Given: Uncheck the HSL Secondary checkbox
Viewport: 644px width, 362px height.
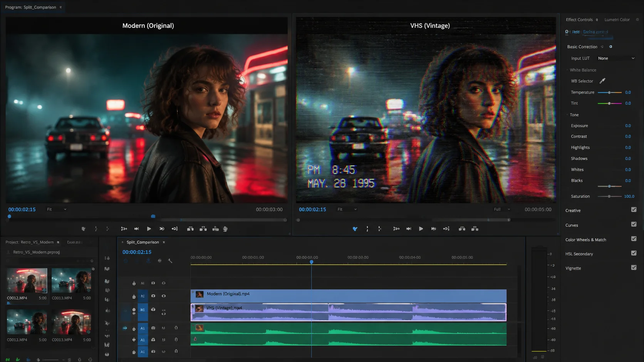Looking at the screenshot, I should (634, 253).
